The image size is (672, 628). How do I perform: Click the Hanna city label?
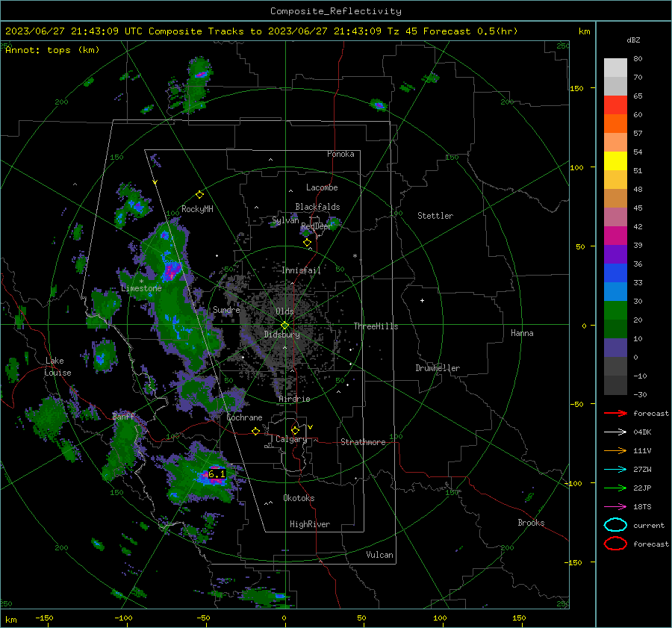tap(522, 333)
